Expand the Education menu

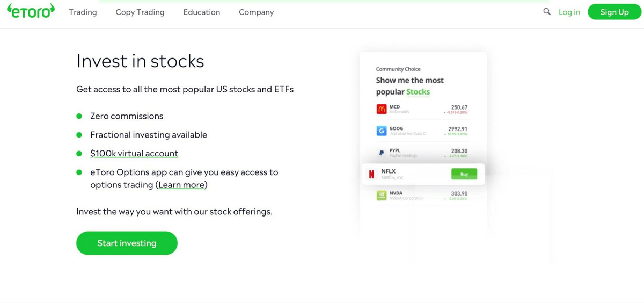click(x=202, y=12)
